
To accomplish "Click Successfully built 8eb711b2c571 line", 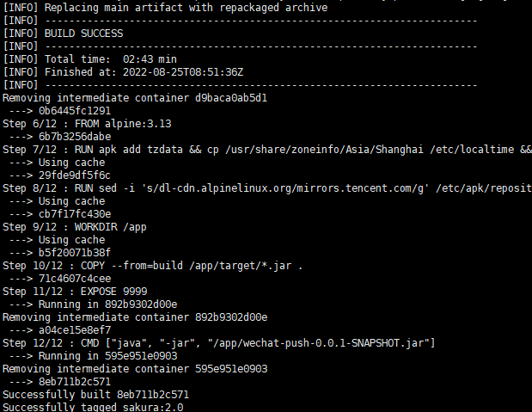I will pyautogui.click(x=96, y=395).
